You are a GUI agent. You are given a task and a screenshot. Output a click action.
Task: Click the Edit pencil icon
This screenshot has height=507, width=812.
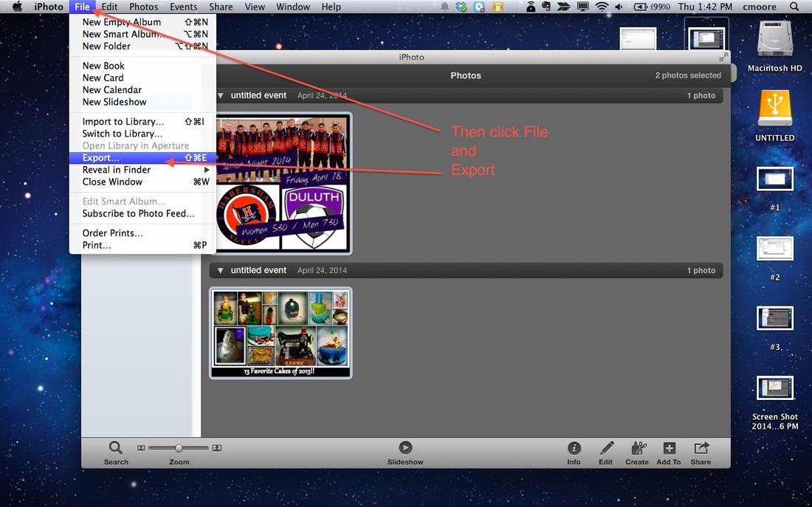[x=606, y=448]
